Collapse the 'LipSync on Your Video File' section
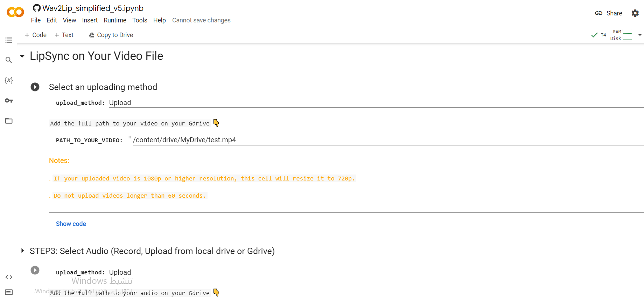The image size is (644, 301). [x=22, y=56]
